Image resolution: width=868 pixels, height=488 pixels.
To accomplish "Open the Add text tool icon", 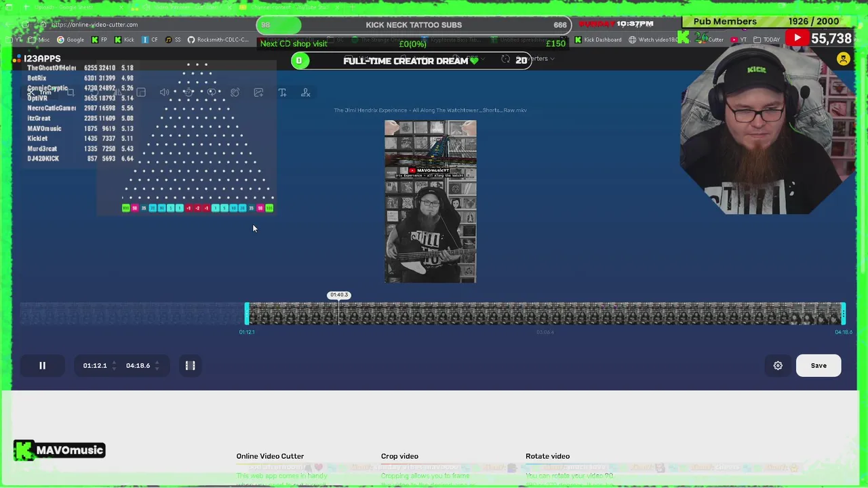I will coord(282,92).
